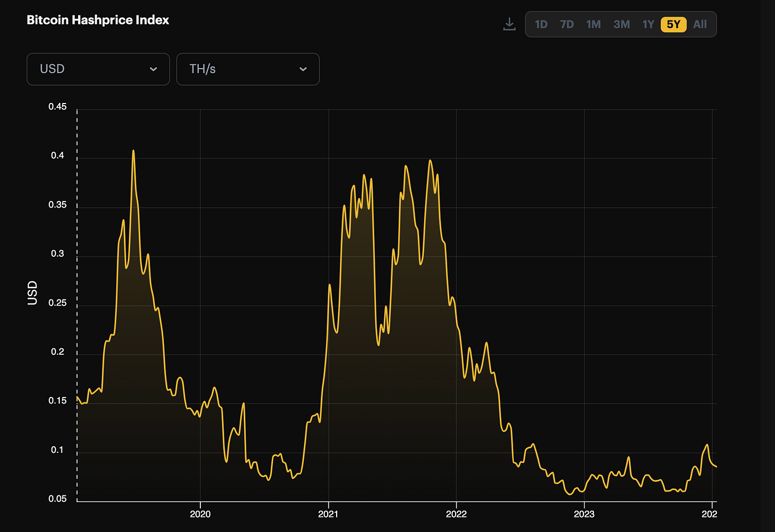Click the 0.3 y-axis value
The width and height of the screenshot is (775, 532).
coord(58,254)
